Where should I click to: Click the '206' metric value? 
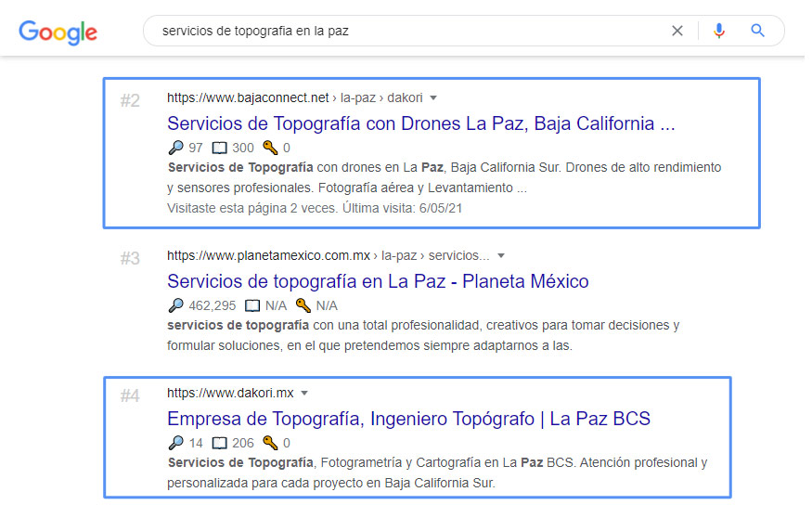pyautogui.click(x=243, y=444)
